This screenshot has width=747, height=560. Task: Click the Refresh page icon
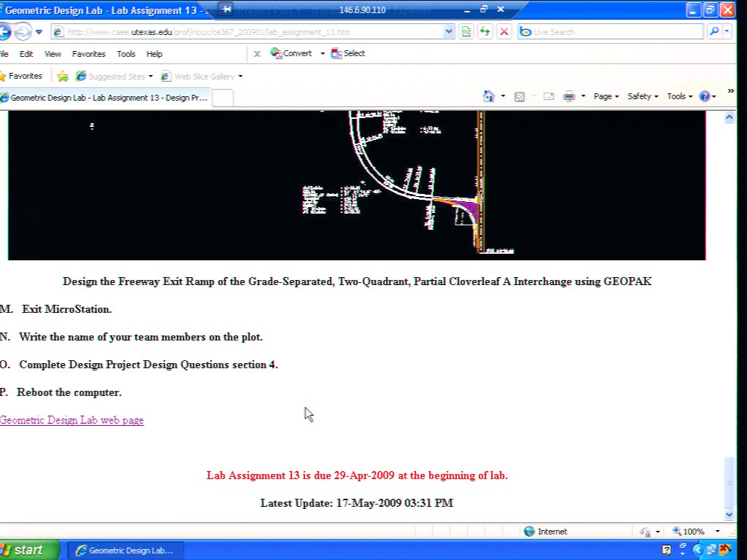[485, 32]
